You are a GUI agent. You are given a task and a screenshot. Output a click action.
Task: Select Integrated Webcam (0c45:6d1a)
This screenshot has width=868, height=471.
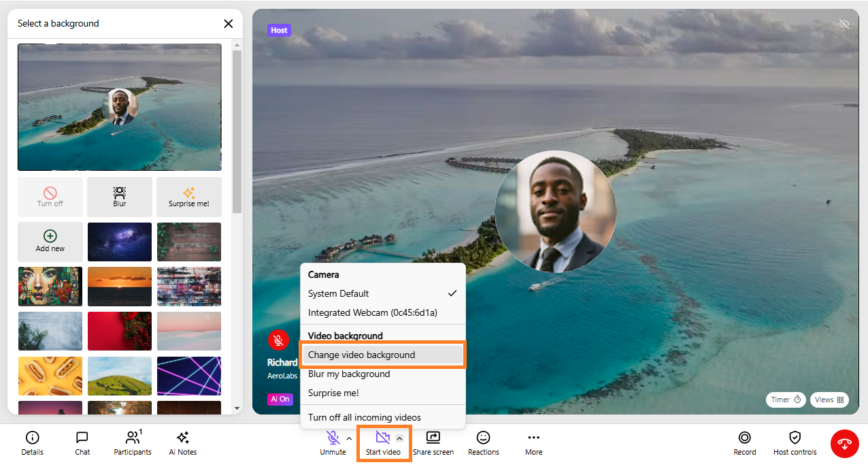pos(382,312)
